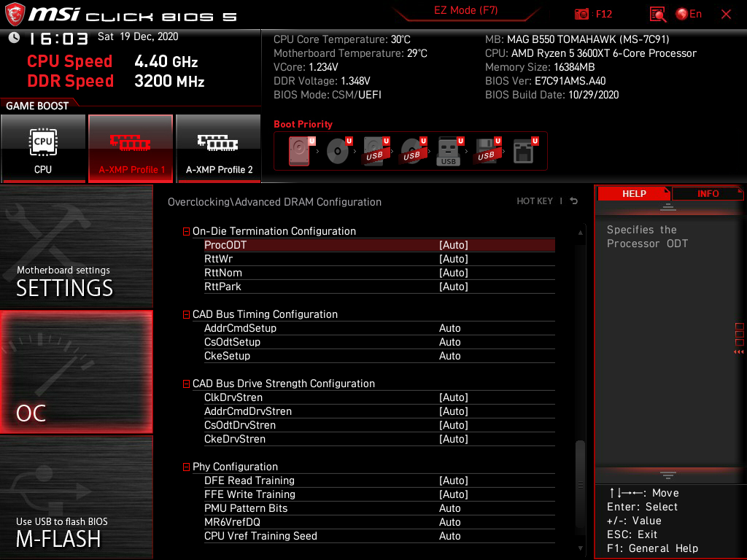Switch to the HELP tab
The width and height of the screenshot is (747, 560).
click(634, 194)
